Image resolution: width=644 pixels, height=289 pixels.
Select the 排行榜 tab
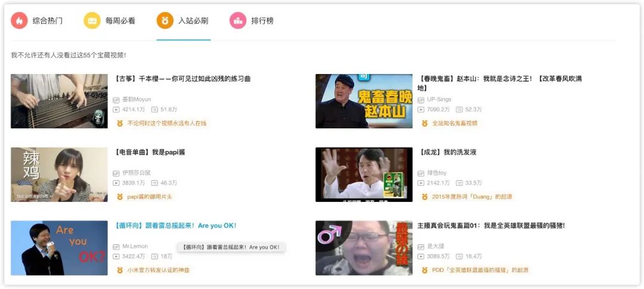[x=262, y=21]
